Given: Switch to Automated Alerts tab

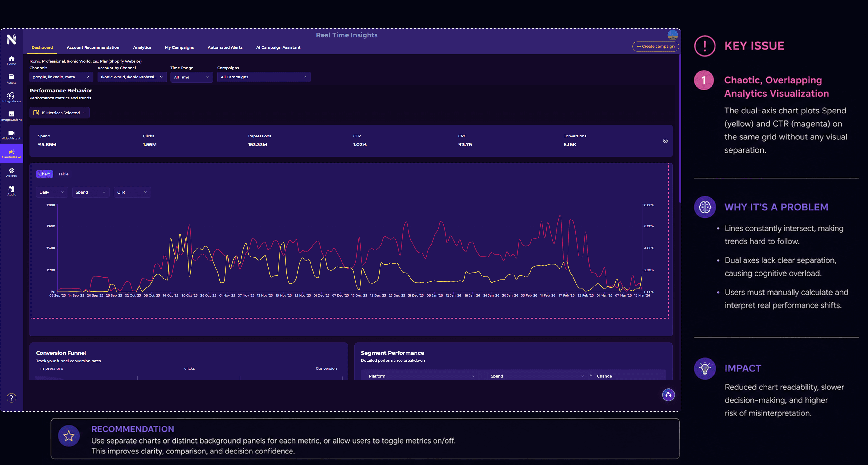Looking at the screenshot, I should [225, 47].
